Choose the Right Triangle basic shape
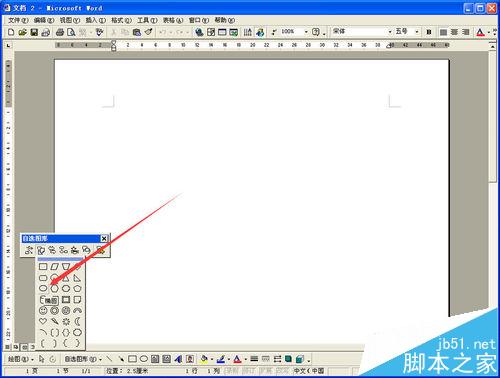The width and height of the screenshot is (500, 378). pyautogui.click(x=77, y=278)
